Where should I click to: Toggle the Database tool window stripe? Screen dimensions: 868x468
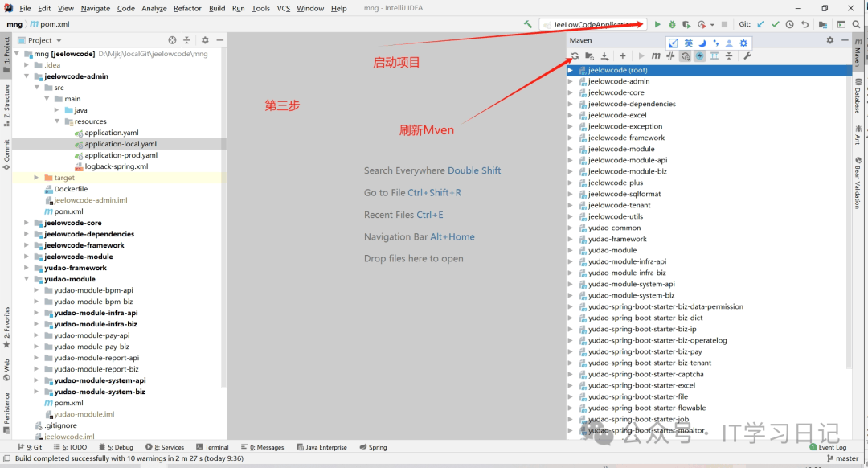[x=858, y=96]
